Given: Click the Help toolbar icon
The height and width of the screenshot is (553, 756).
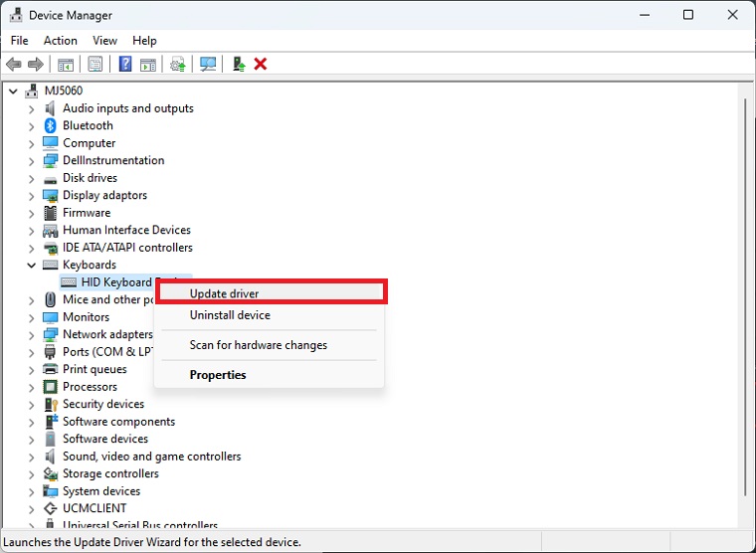Looking at the screenshot, I should 125,64.
